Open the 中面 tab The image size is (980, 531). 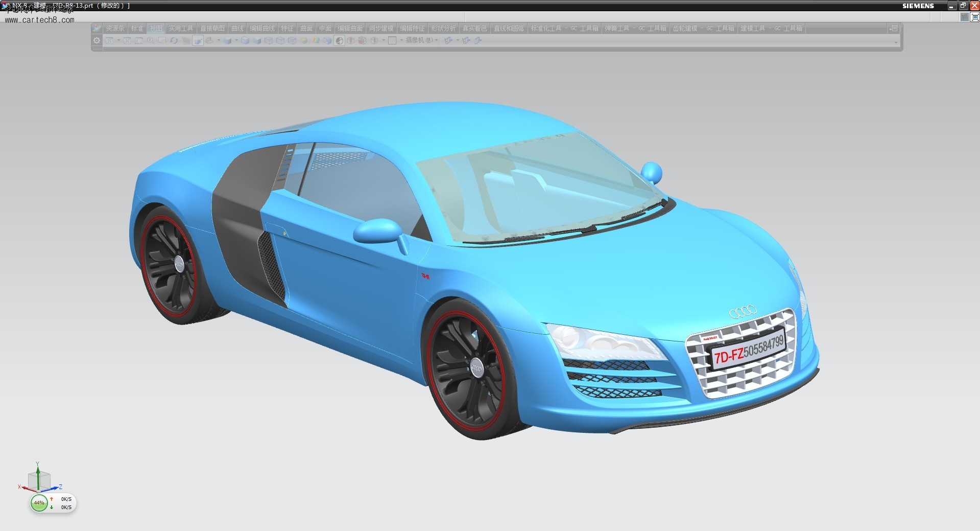point(325,28)
